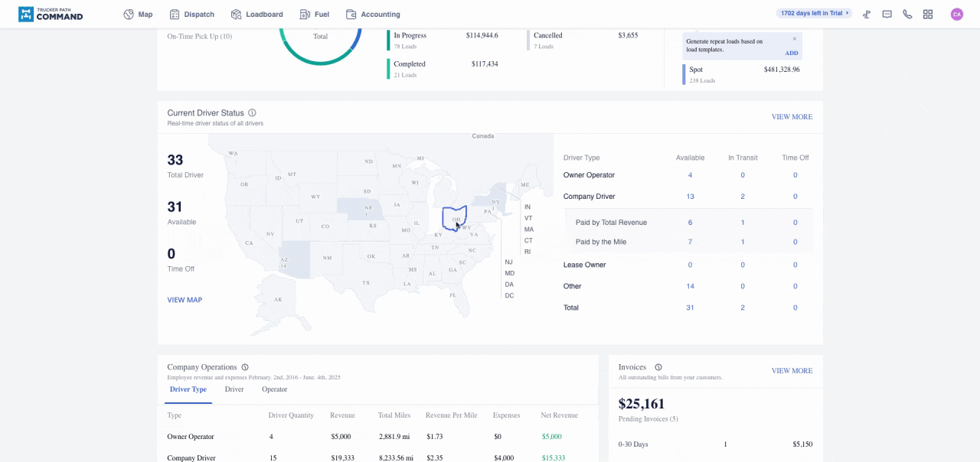Click the Trucker Path Command logo
The width and height of the screenshot is (980, 462).
pyautogui.click(x=51, y=14)
